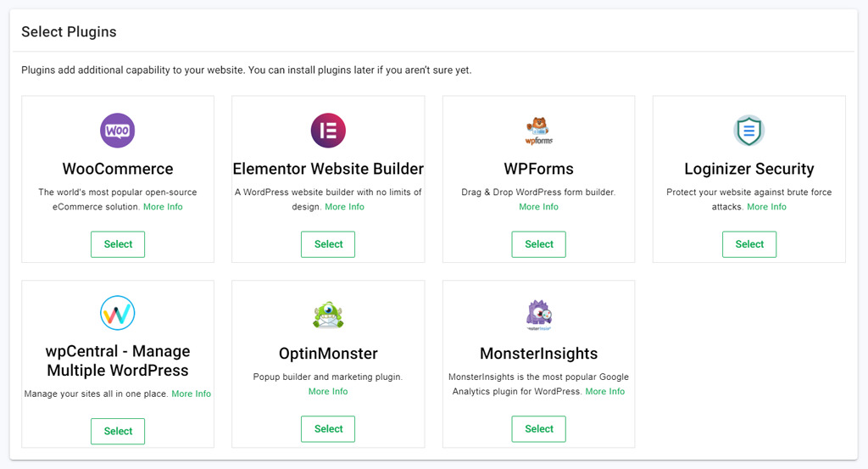The width and height of the screenshot is (868, 469).
Task: Click the wpCentral circular W icon
Action: (117, 313)
